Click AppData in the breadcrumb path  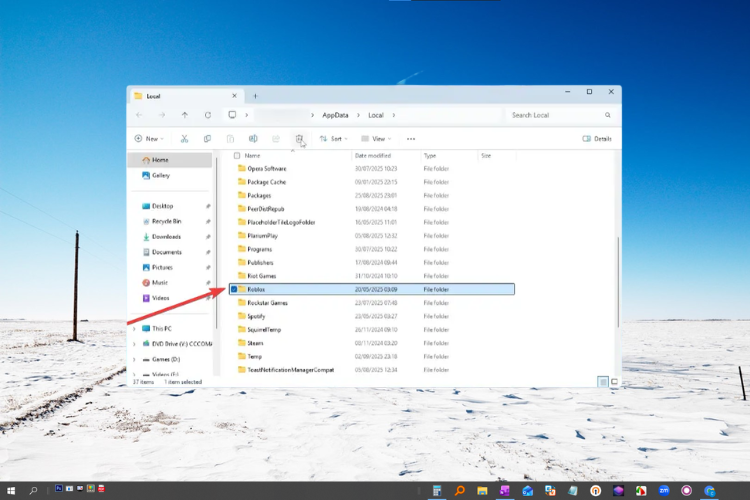[335, 115]
